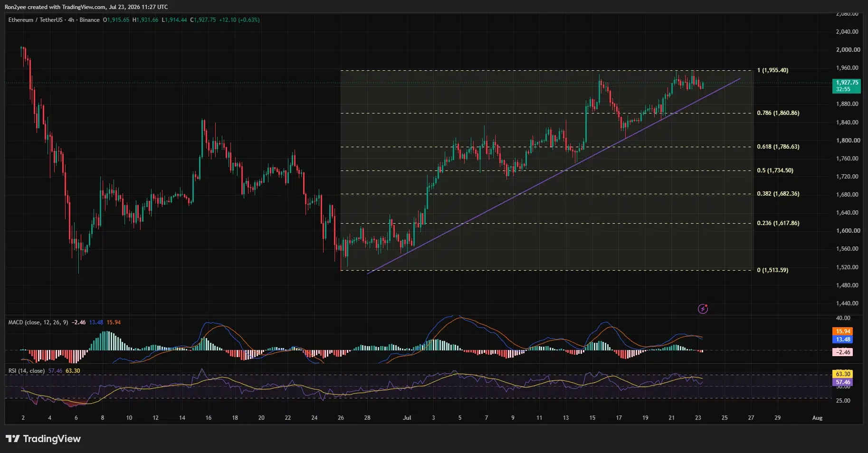Viewport: 868px width, 453px height.
Task: Click the orange 15.94 MACD axis tag
Action: point(843,331)
